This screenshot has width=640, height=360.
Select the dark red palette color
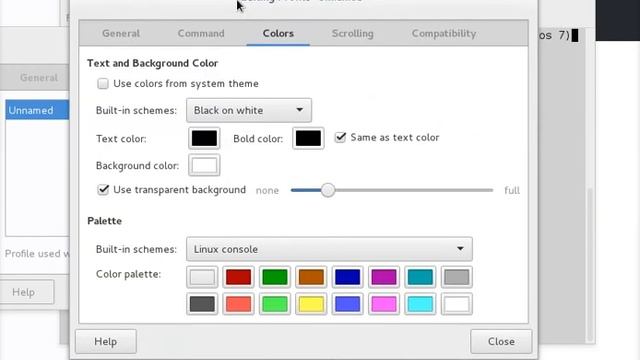(x=238, y=277)
